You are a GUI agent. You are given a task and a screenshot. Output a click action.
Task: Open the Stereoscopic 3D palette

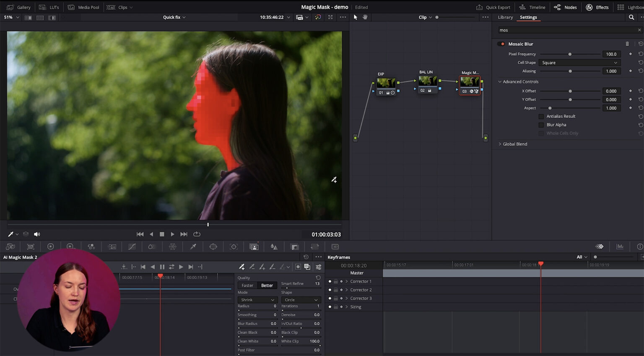(335, 246)
